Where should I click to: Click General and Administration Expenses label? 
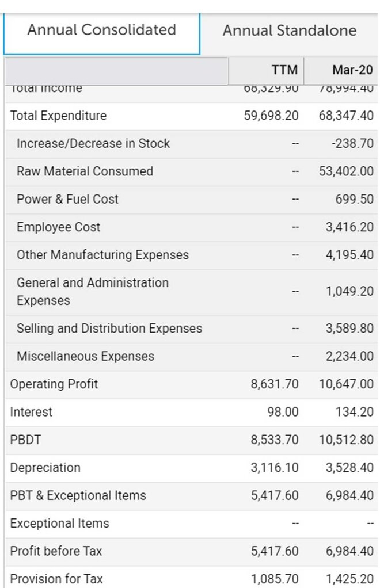coord(92,292)
